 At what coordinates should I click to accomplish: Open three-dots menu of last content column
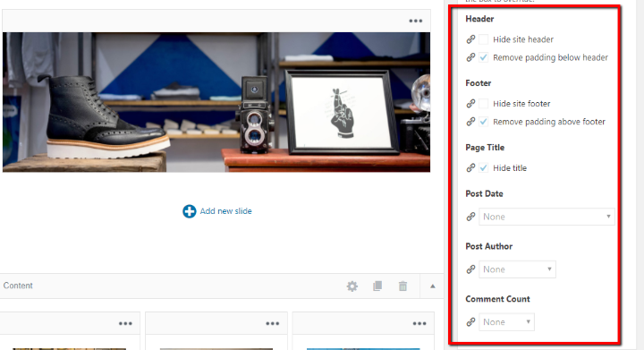point(419,324)
